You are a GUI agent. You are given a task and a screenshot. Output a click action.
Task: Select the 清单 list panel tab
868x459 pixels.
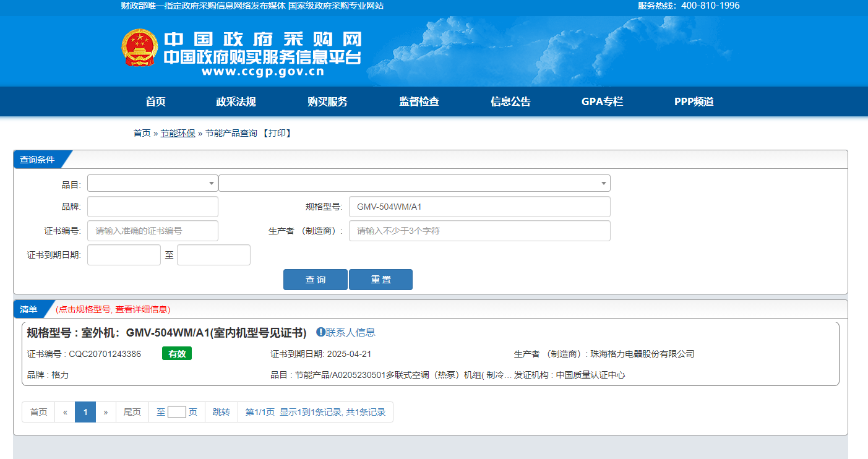pyautogui.click(x=28, y=309)
